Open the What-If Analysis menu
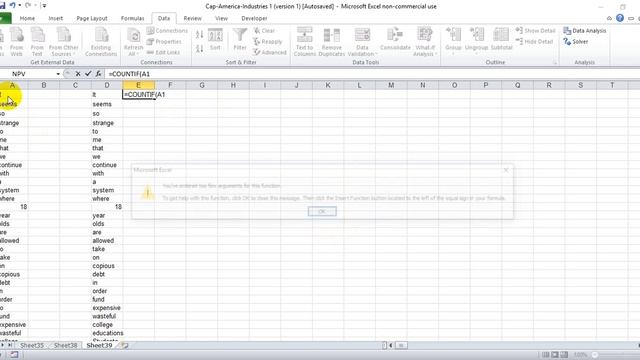The width and height of the screenshot is (640, 360). [424, 42]
